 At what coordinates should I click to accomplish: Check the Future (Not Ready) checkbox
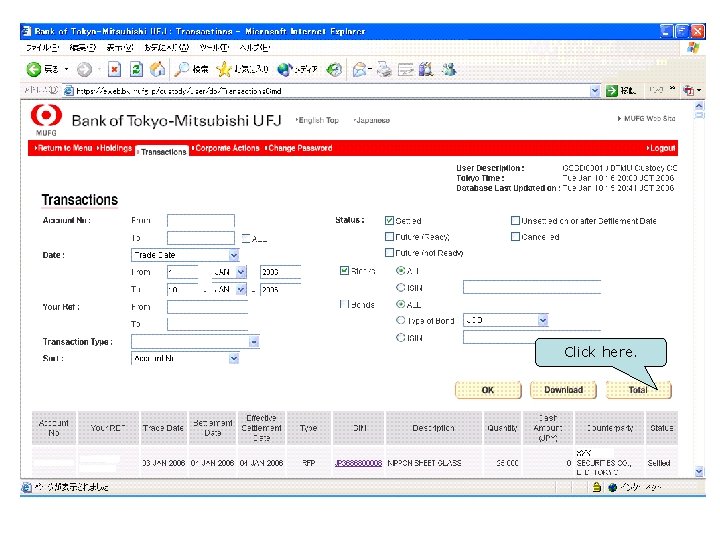[389, 253]
